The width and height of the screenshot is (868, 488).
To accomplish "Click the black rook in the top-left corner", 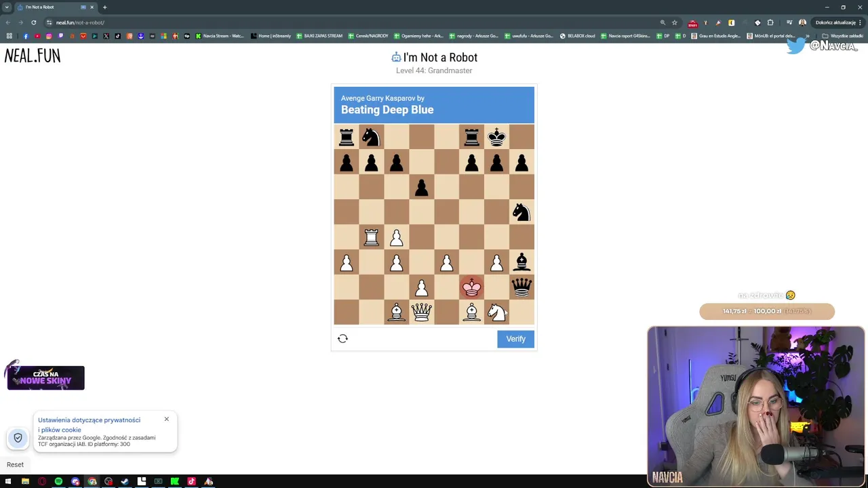I will tap(347, 138).
